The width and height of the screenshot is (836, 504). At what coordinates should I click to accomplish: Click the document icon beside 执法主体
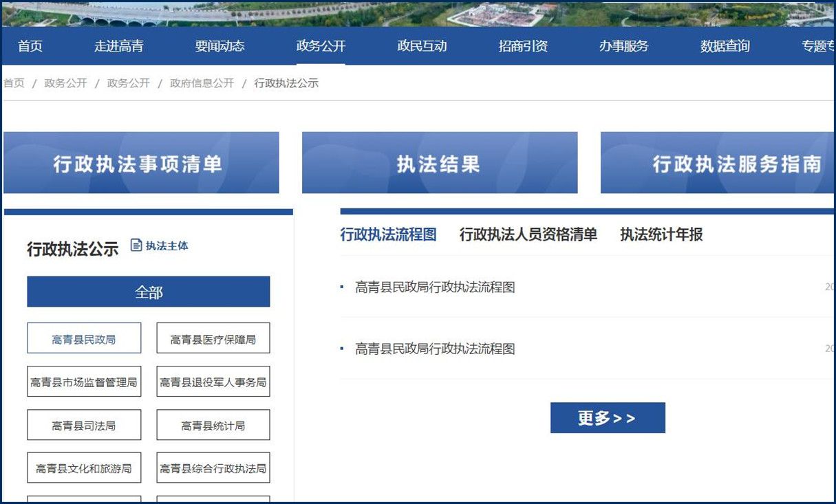(x=136, y=245)
